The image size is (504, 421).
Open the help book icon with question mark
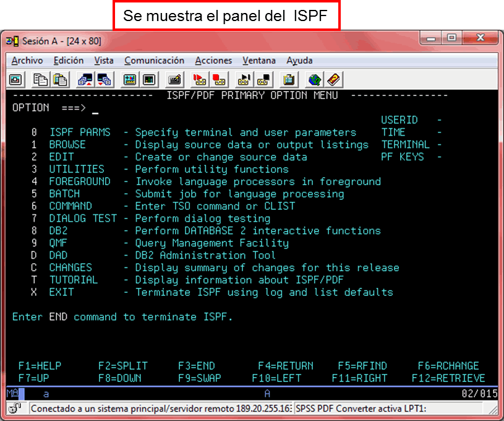click(334, 79)
